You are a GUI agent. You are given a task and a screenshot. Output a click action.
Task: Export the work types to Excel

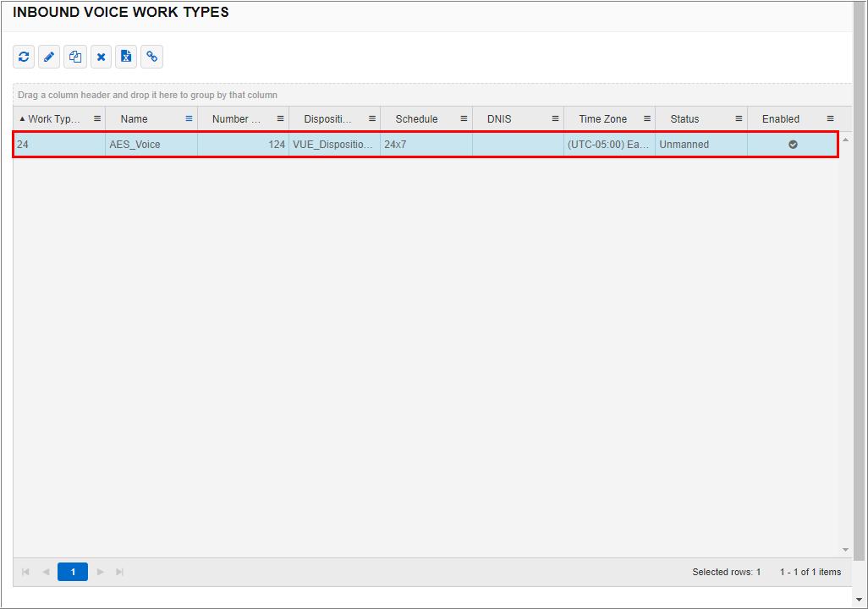(126, 57)
